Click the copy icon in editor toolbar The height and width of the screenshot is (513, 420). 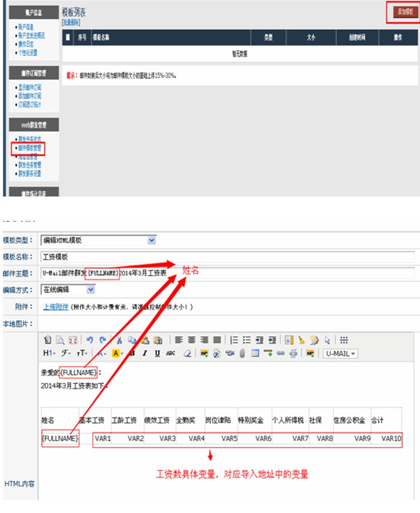point(132,340)
